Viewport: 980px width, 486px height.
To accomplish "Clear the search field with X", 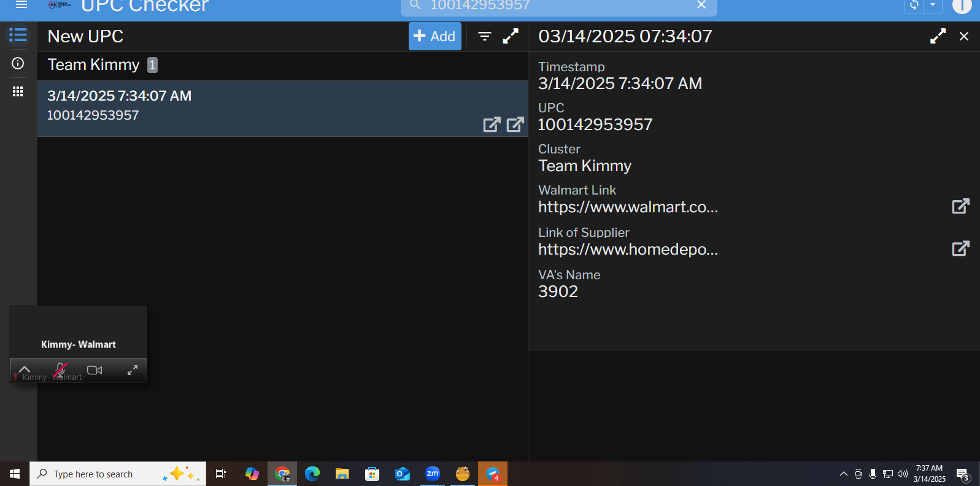I will pos(701,5).
